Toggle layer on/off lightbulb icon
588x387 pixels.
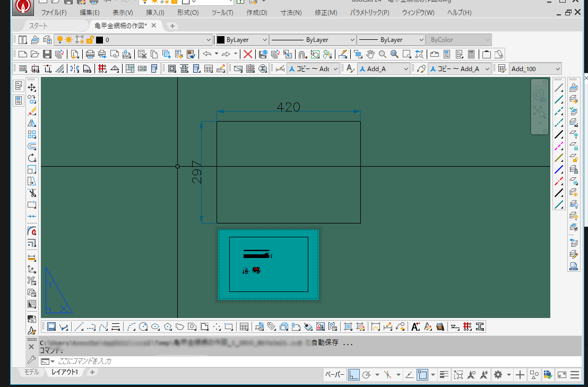(x=59, y=40)
